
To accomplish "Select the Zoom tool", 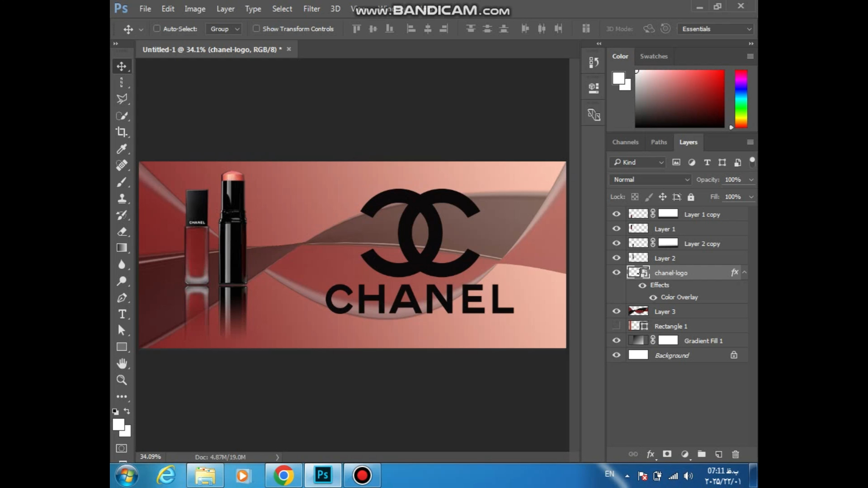I will pyautogui.click(x=122, y=380).
